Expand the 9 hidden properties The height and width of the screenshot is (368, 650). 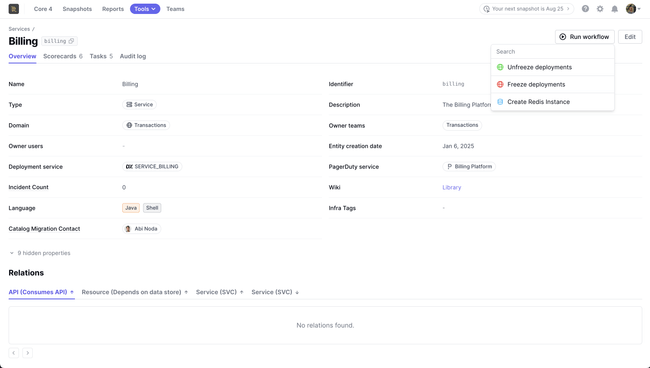40,253
